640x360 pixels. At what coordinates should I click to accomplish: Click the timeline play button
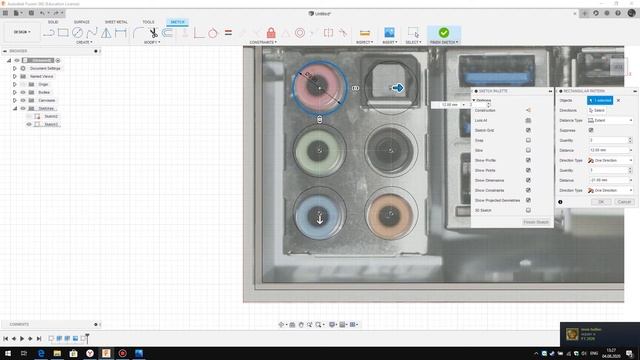(22, 338)
